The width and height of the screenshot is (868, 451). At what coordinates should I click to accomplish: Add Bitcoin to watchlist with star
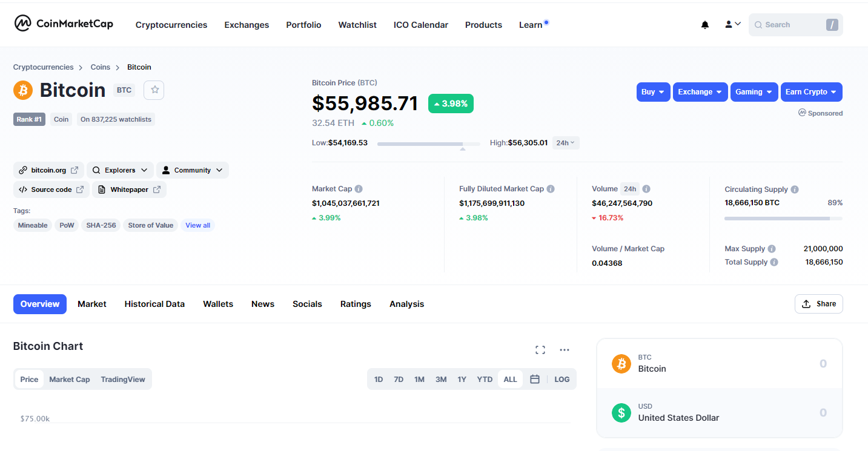pyautogui.click(x=154, y=90)
